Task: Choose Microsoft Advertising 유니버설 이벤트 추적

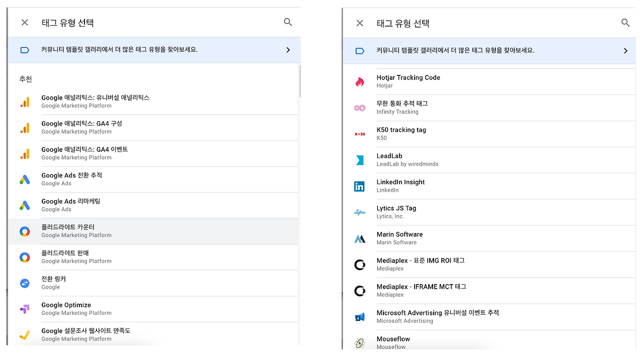Action: pos(490,317)
